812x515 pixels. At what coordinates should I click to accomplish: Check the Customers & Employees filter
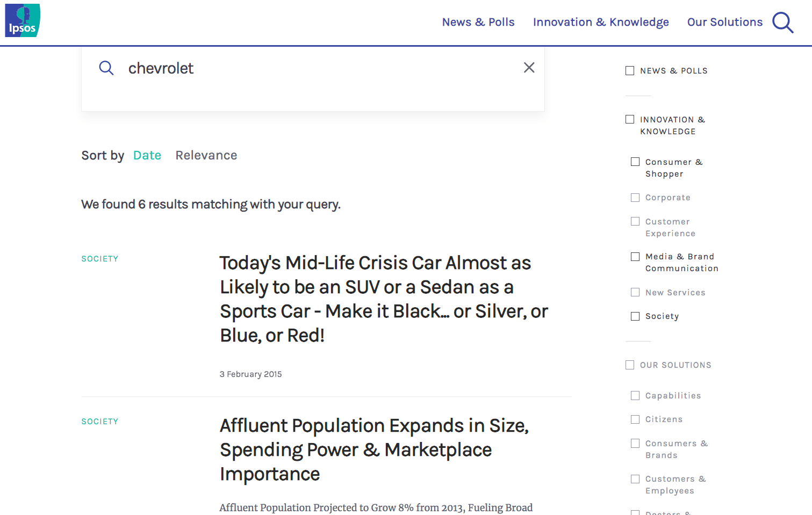click(635, 479)
